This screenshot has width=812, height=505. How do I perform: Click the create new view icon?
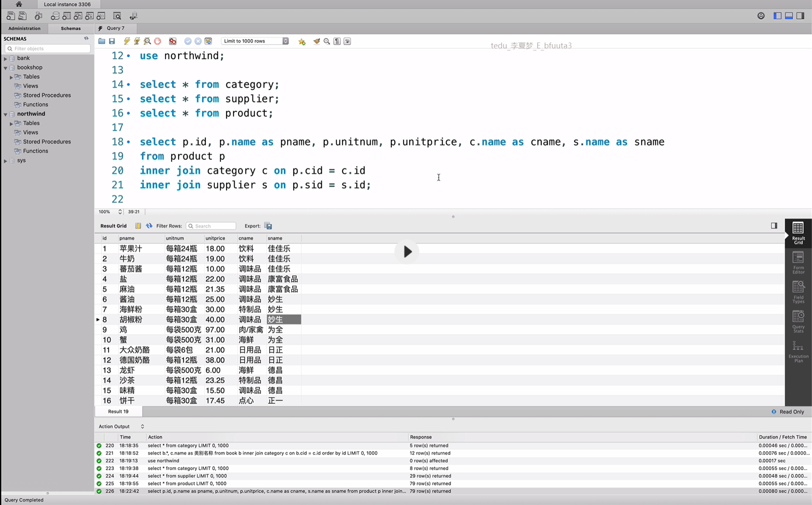coord(78,16)
